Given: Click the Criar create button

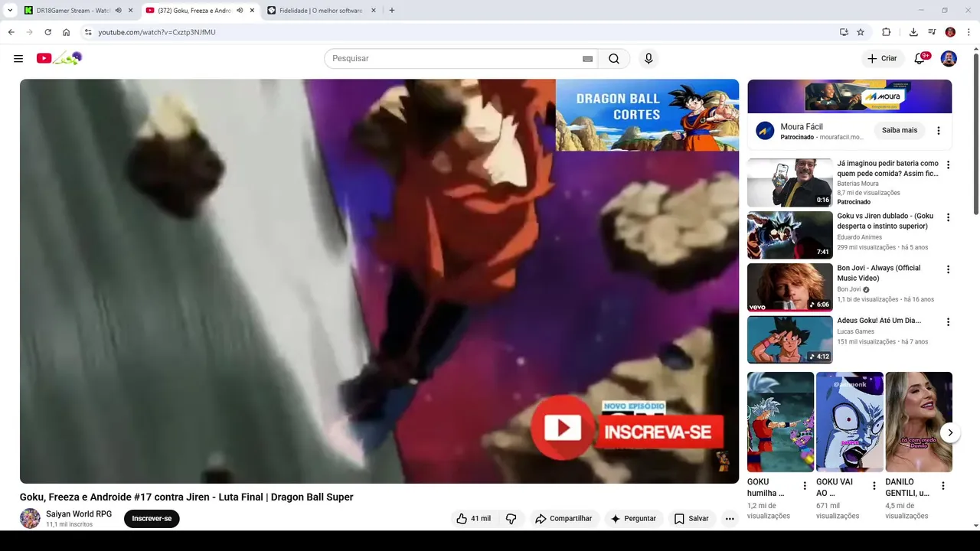Looking at the screenshot, I should point(882,58).
